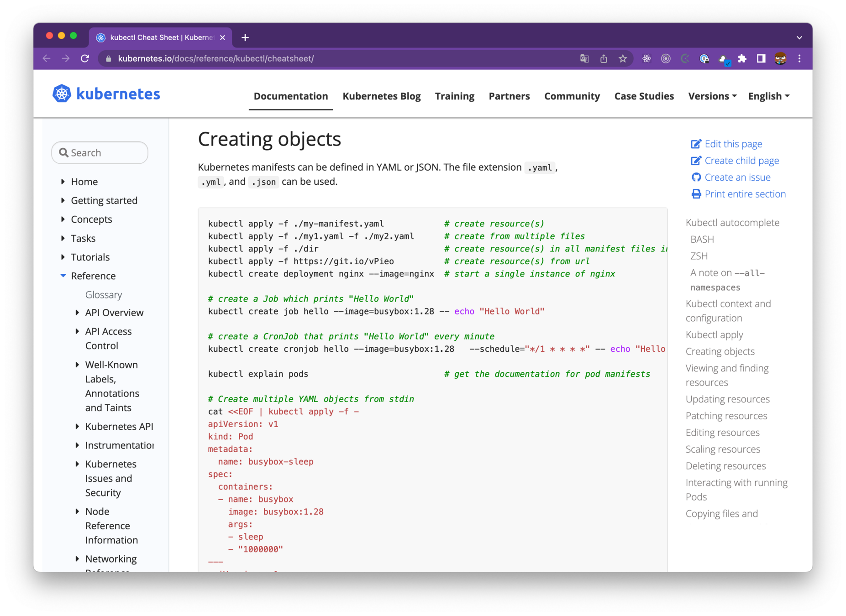Click the lock icon in address bar
Screen dimensions: 846x616
click(x=108, y=58)
